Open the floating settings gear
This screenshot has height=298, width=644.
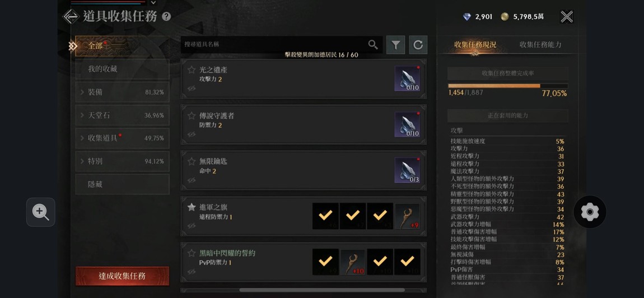click(590, 212)
